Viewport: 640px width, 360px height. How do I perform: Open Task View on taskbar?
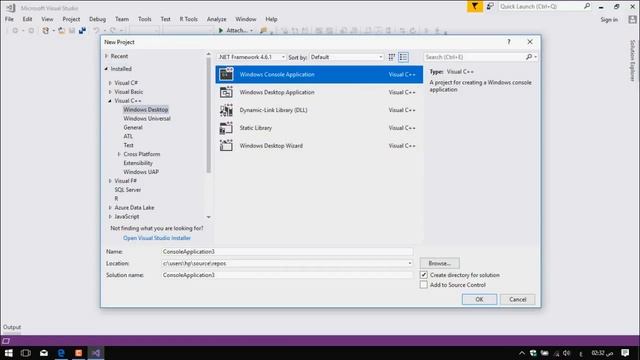coord(26,353)
